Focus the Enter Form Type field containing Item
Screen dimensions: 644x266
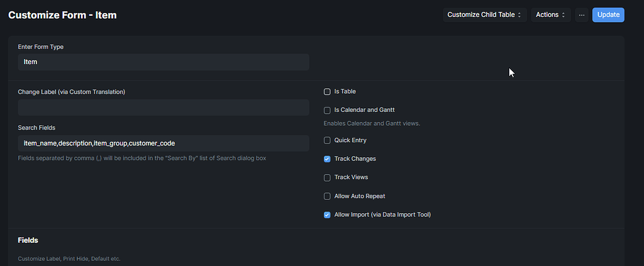[x=164, y=62]
